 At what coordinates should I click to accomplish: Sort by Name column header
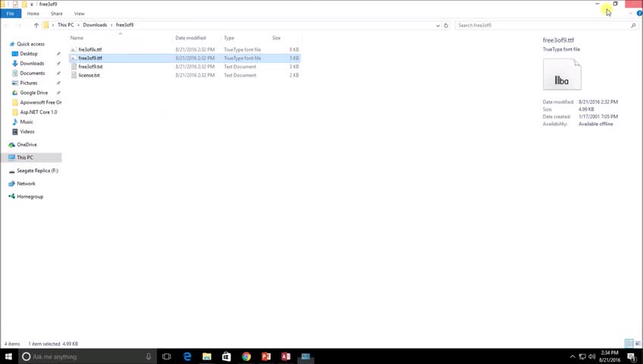(77, 38)
